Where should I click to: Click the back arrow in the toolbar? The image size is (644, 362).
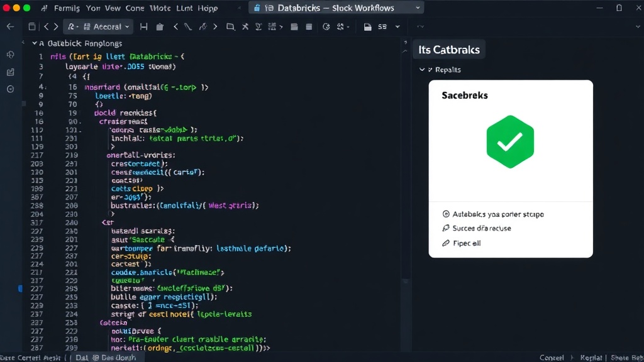(10, 26)
